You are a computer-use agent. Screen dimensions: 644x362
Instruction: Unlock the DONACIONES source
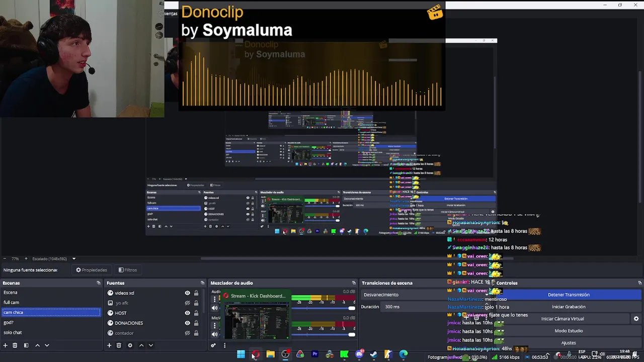pos(196,323)
